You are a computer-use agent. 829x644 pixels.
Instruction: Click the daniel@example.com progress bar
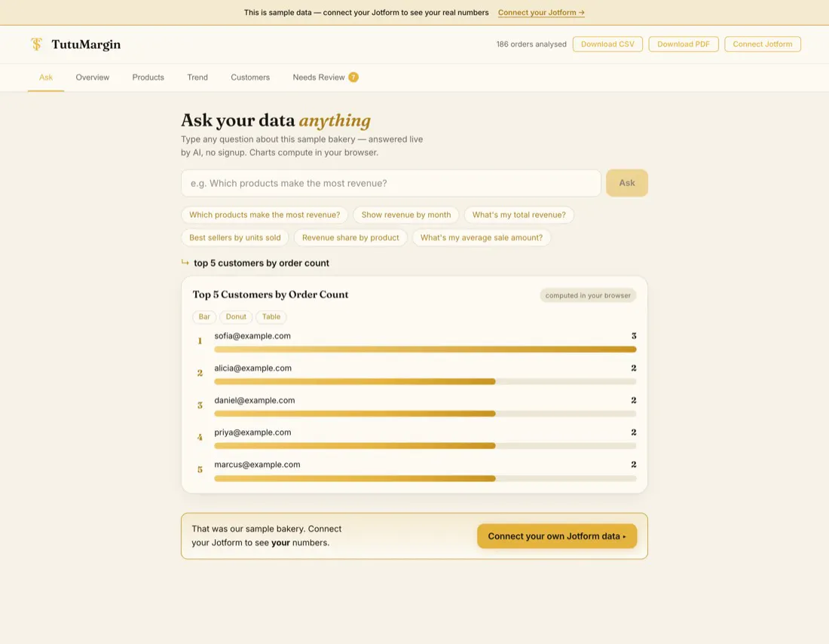pos(425,414)
